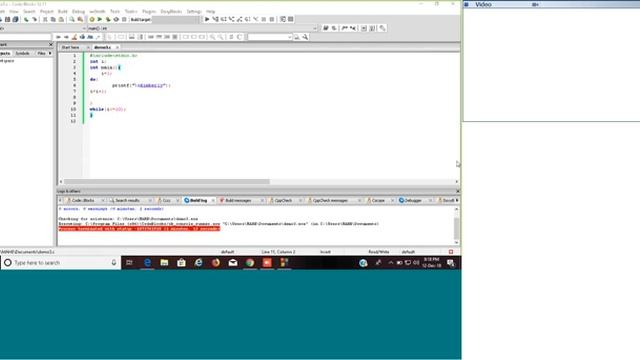Open the Build menu
The image size is (640, 360).
coord(62,11)
